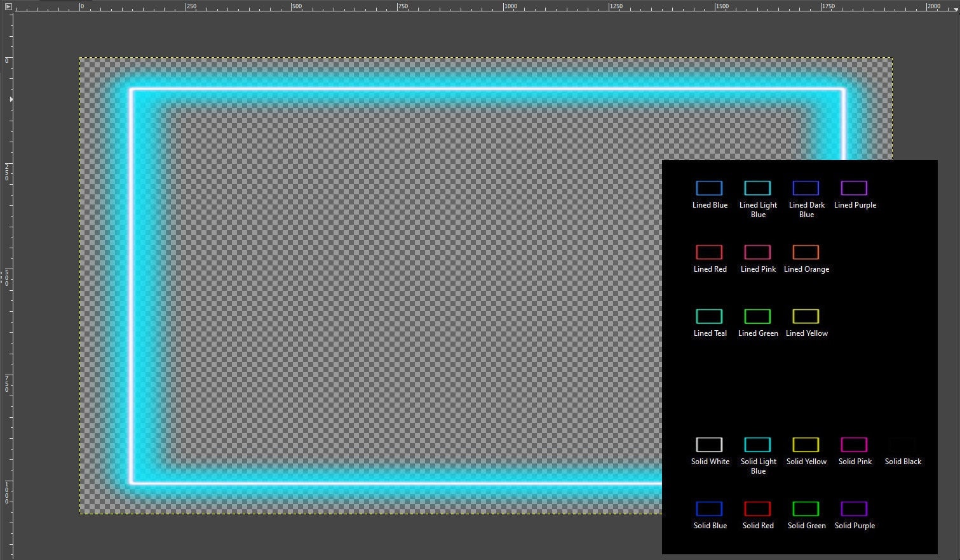Select the Lined Blue swatch
Screen dimensions: 960x560
click(710, 188)
